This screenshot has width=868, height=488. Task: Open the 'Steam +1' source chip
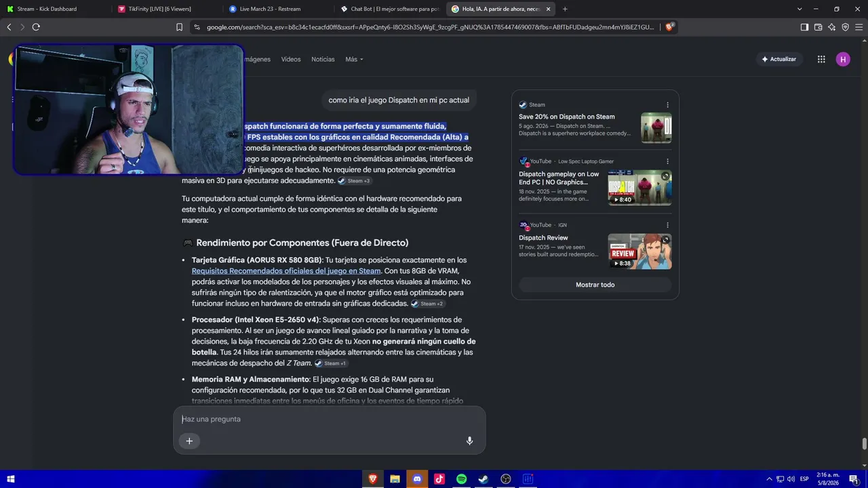click(331, 363)
